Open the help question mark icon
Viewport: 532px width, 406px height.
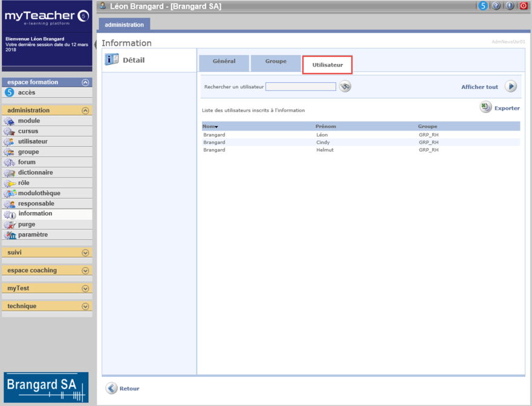(496, 6)
